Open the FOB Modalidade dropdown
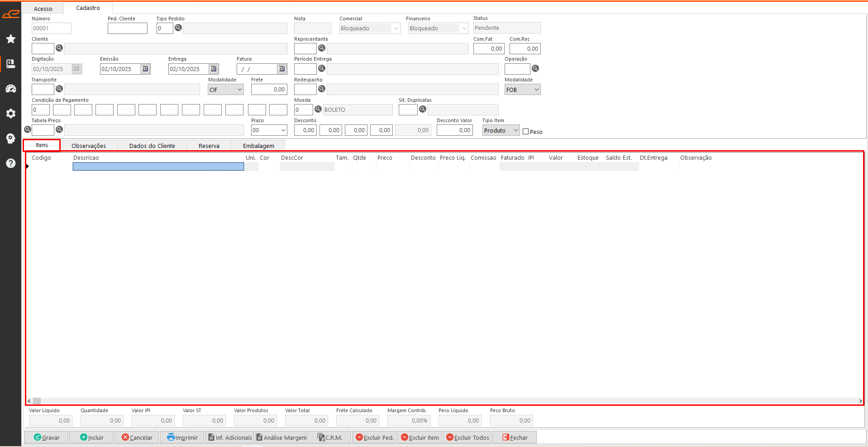Screen dimensions: 868x447 coord(536,90)
